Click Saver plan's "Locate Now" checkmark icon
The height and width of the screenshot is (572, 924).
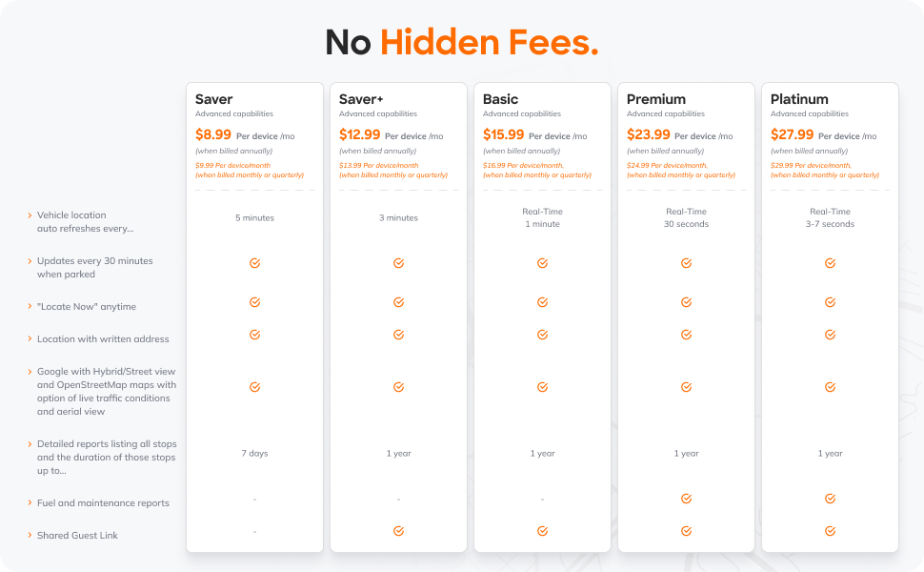pos(254,302)
